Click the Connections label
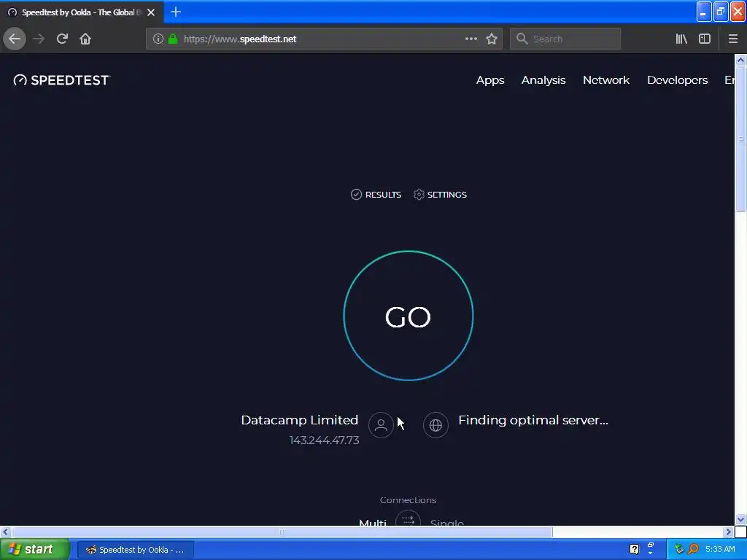Viewport: 747px width, 560px height. 409,500
